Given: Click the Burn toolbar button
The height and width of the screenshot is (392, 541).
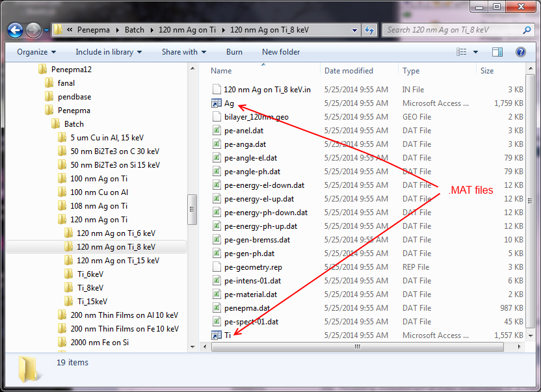Looking at the screenshot, I should (x=234, y=52).
